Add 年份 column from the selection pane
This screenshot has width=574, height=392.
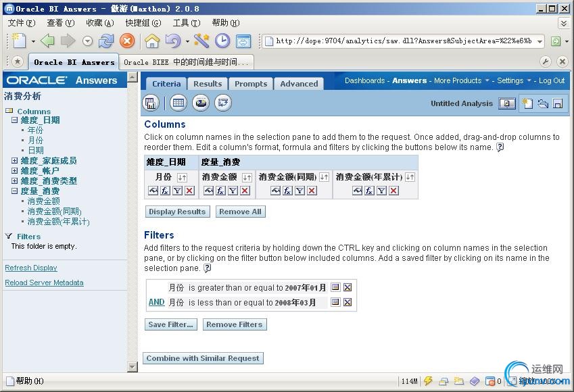point(36,130)
